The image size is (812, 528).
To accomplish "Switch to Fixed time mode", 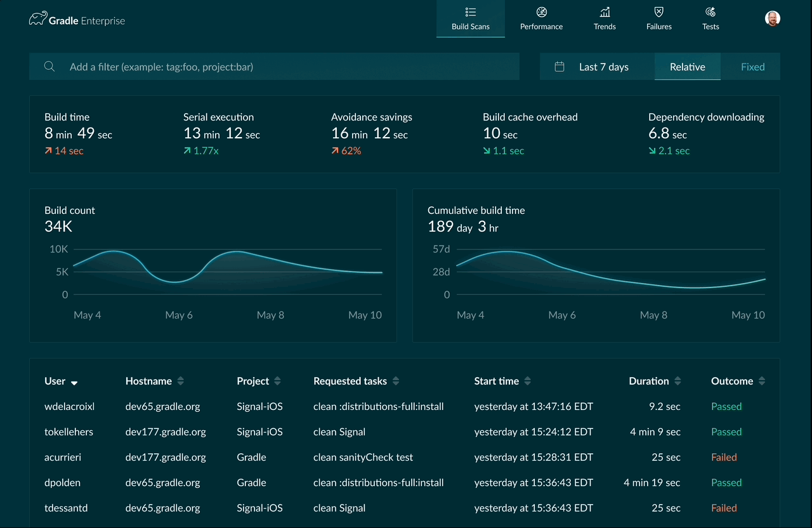I will 752,66.
